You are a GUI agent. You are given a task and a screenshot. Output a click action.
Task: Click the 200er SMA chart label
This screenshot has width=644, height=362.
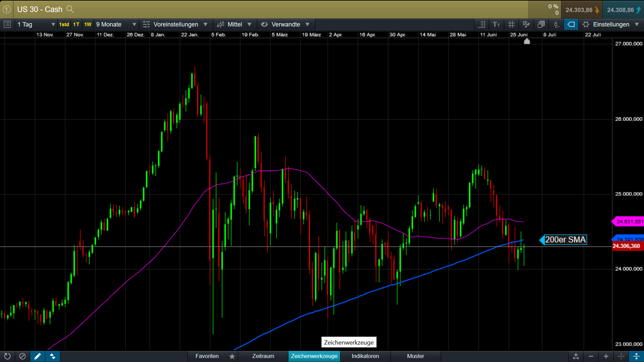pyautogui.click(x=565, y=240)
